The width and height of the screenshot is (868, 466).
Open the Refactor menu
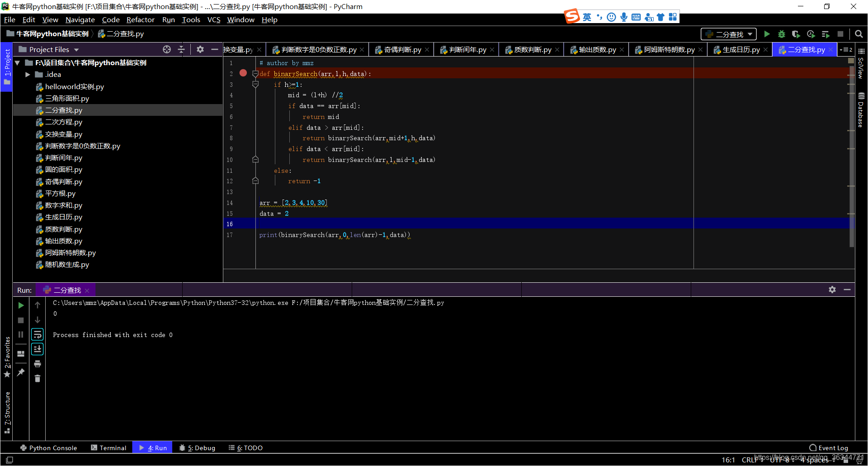pos(141,20)
